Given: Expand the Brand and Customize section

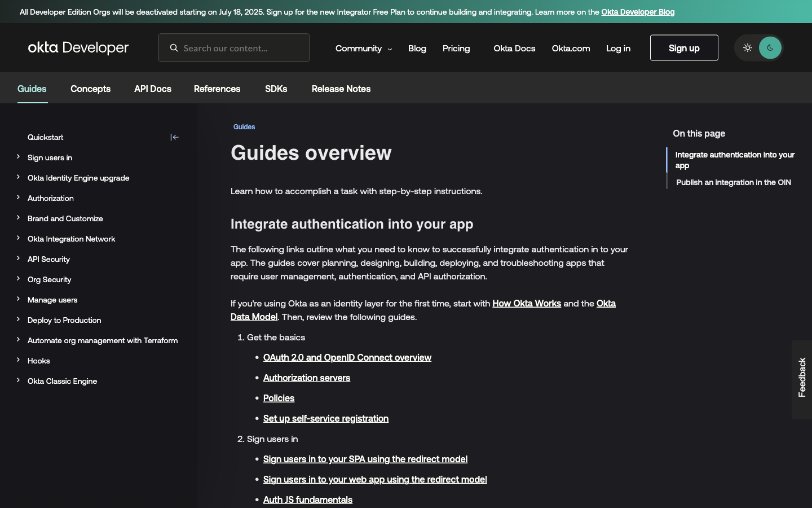Looking at the screenshot, I should pyautogui.click(x=18, y=218).
